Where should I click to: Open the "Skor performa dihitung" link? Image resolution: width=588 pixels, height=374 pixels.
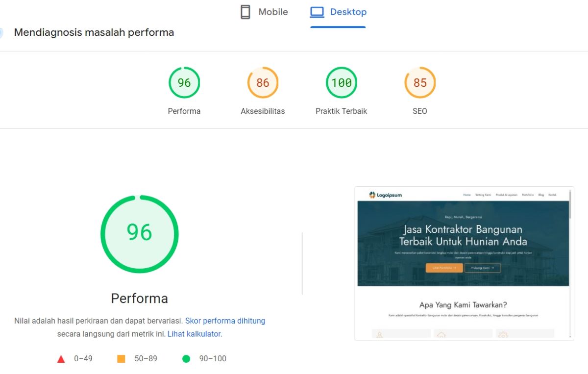[x=225, y=321]
